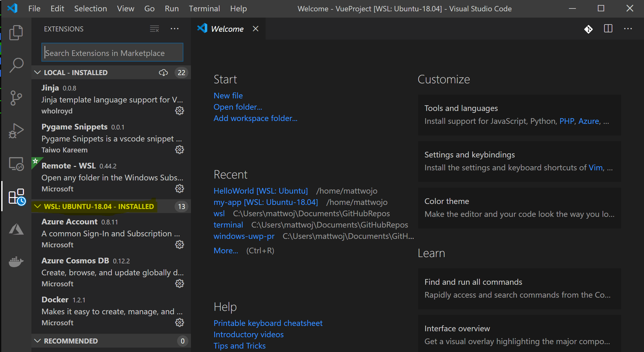Collapse the LOCAL - INSTALLED extensions section
Image resolution: width=644 pixels, height=352 pixels.
pyautogui.click(x=38, y=72)
